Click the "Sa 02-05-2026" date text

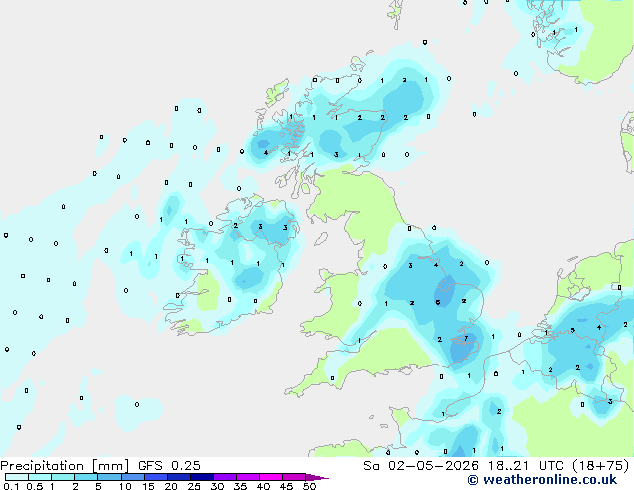point(421,466)
